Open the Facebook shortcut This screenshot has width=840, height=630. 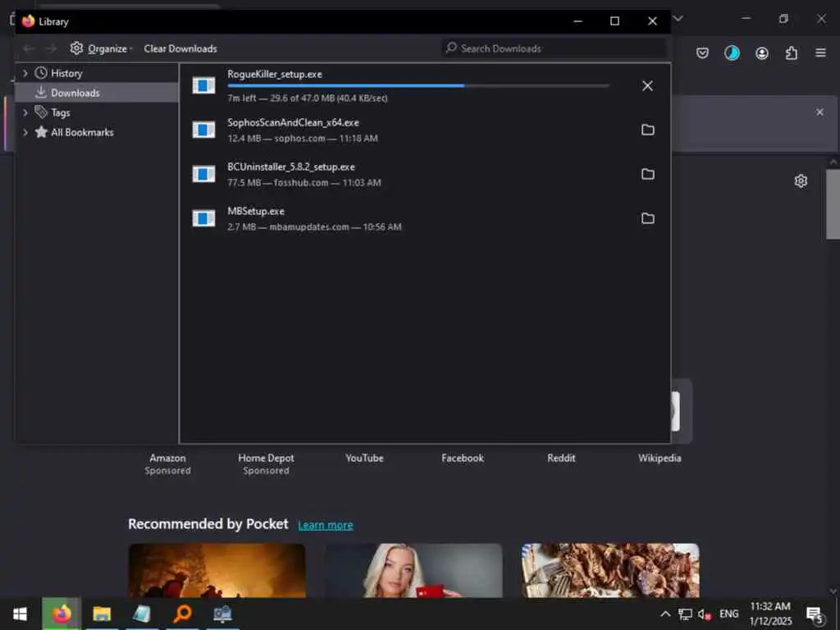[463, 458]
